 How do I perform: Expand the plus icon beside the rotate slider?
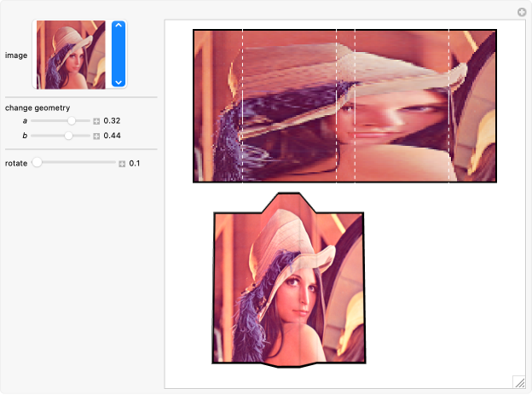click(122, 163)
